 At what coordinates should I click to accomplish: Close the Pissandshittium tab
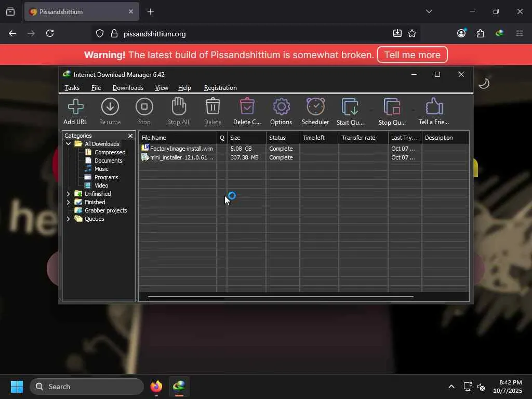tap(131, 11)
